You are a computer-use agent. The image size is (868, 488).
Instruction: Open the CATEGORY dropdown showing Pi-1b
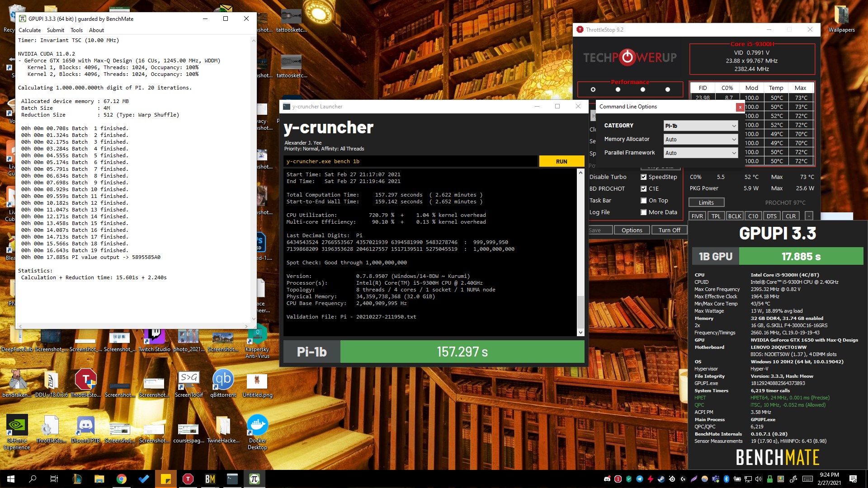[701, 126]
